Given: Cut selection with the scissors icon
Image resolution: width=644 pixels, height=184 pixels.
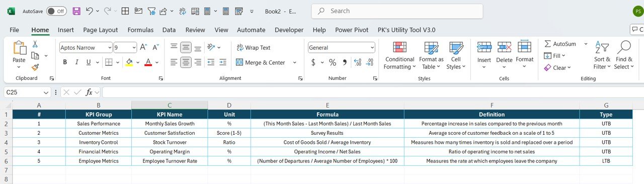Looking at the screenshot, I should (35, 44).
